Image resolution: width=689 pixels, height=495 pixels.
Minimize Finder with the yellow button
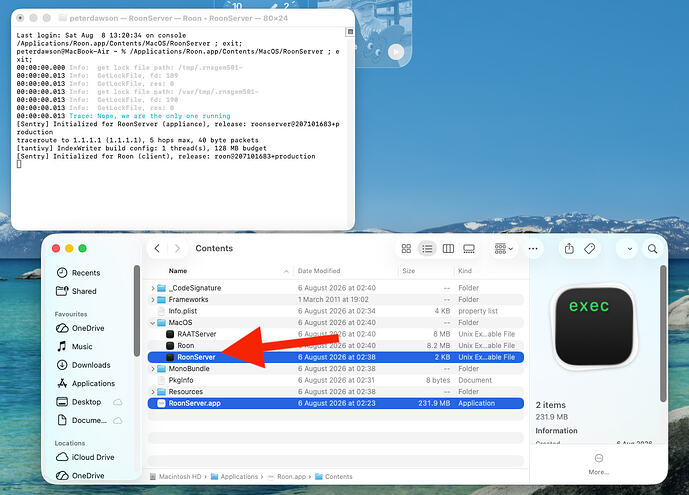pos(69,249)
